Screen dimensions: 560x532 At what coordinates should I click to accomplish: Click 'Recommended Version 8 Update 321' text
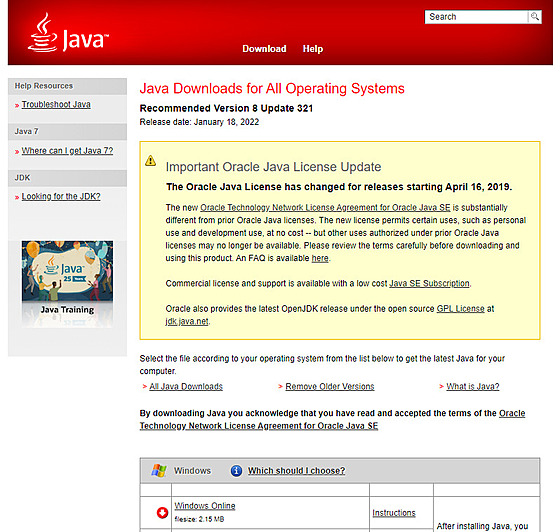(226, 108)
